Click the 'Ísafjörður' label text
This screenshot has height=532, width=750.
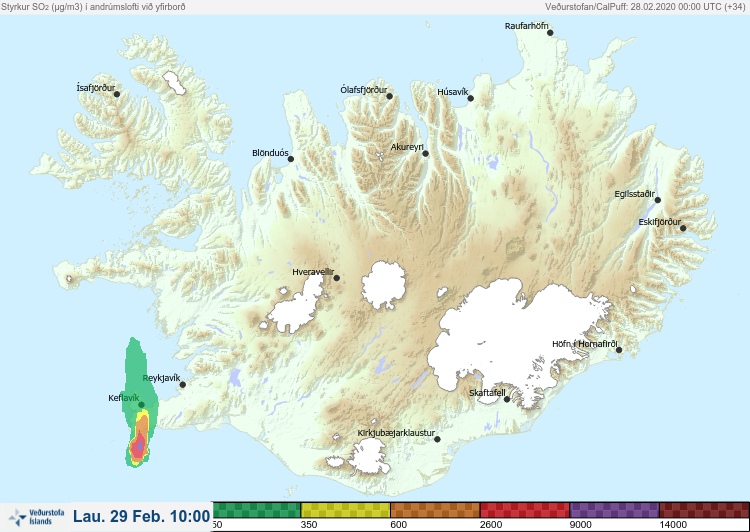(96, 88)
